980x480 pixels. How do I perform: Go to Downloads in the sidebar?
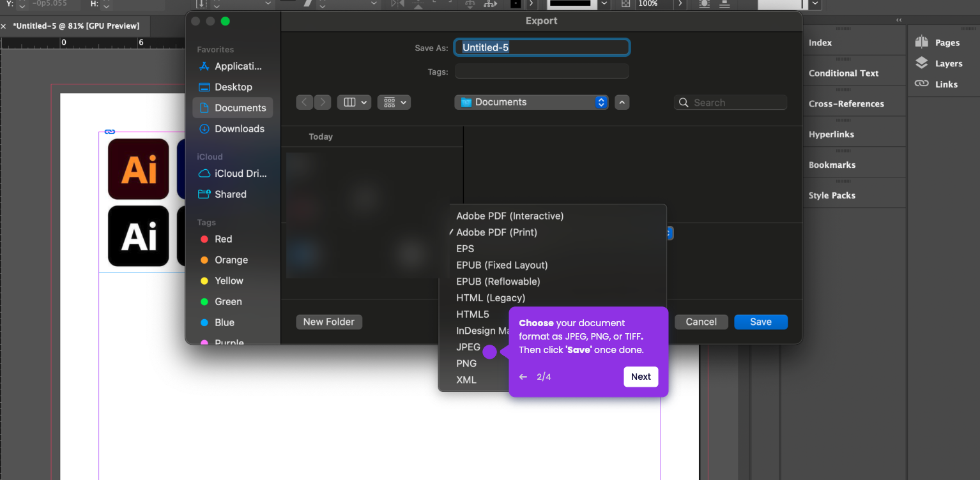click(233, 128)
